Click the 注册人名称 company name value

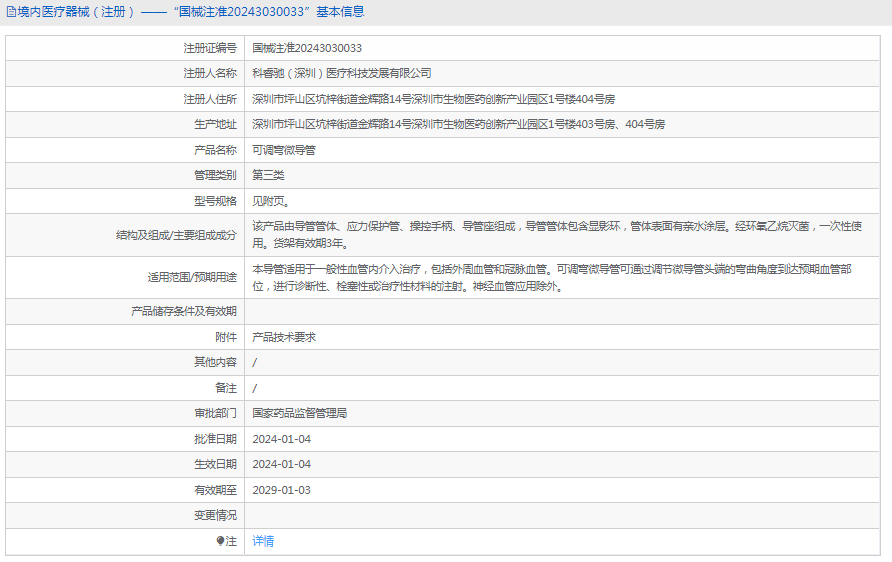pos(342,73)
